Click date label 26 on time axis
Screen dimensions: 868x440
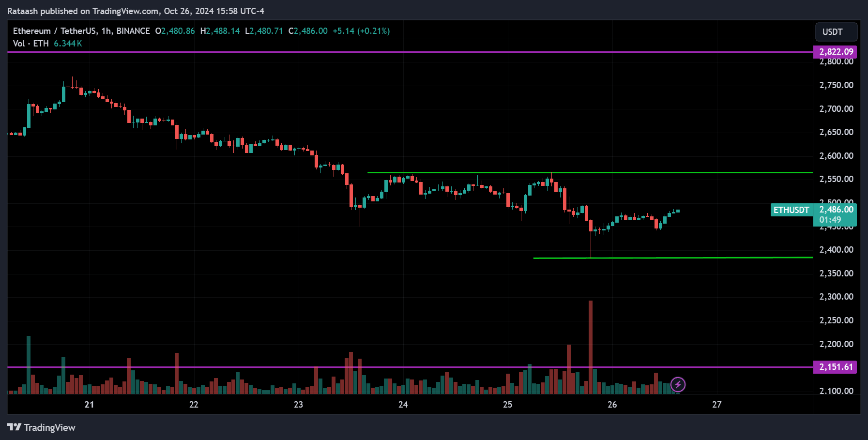coord(612,405)
